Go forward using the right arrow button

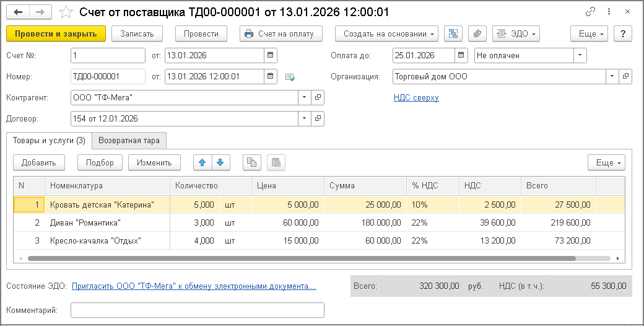point(40,12)
